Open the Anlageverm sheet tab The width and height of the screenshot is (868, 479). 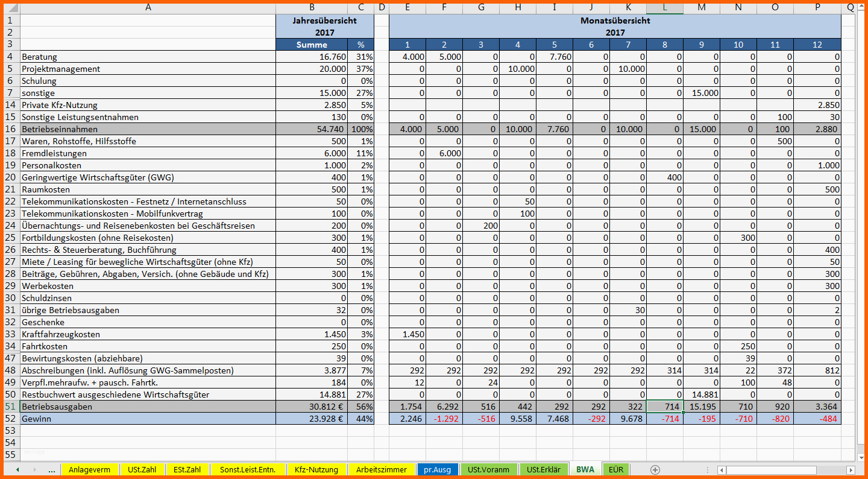pyautogui.click(x=89, y=469)
